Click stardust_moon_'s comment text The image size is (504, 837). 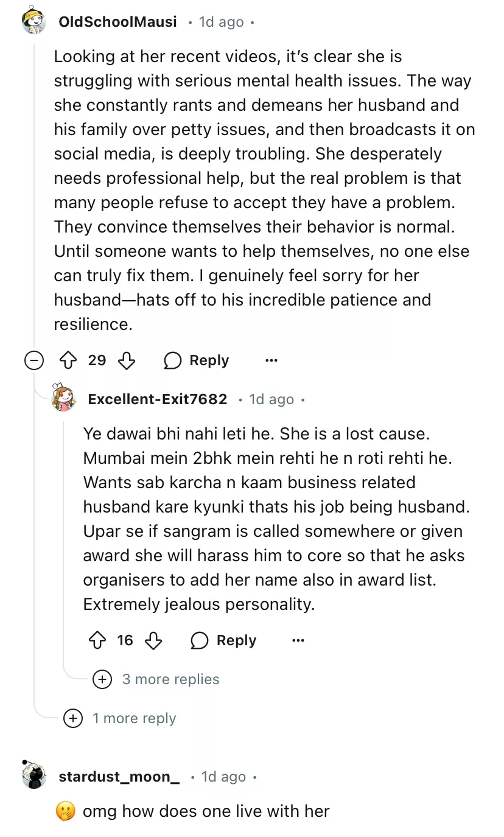click(x=206, y=811)
